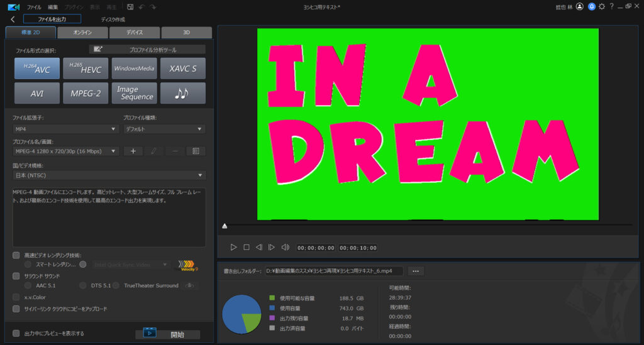
Task: Start output with the 開始 button
Action: (x=168, y=334)
